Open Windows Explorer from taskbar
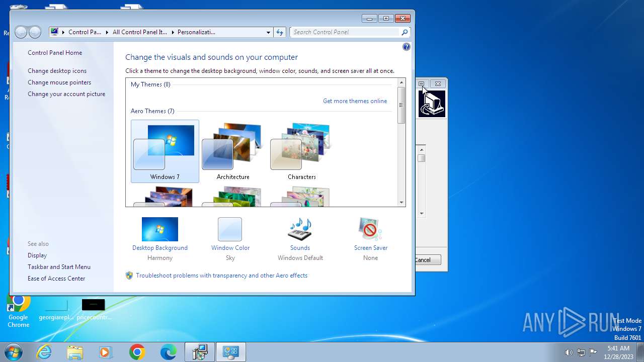This screenshot has height=362, width=644. coord(75,352)
